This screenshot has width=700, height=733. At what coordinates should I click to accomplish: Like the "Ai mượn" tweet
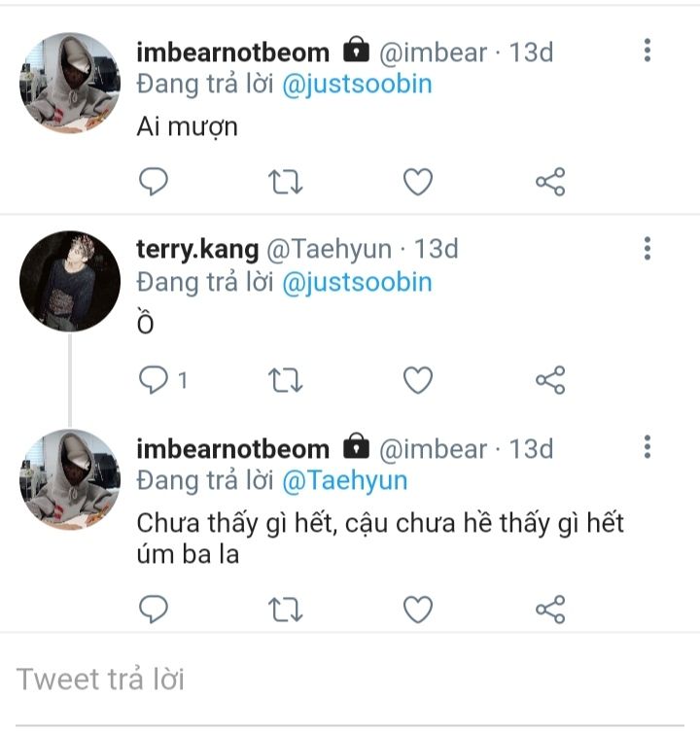click(x=418, y=182)
